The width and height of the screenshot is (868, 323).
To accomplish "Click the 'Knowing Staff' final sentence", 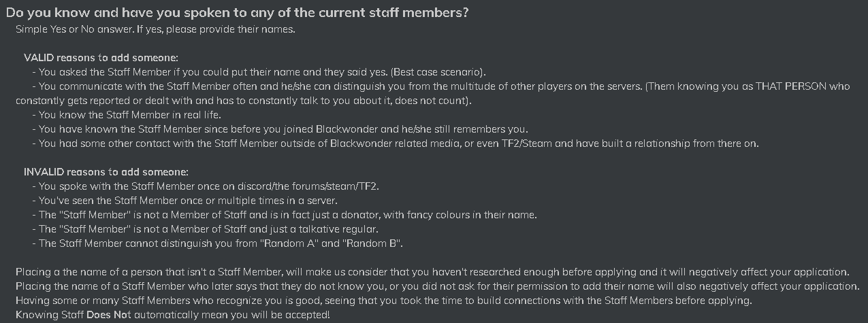I will pyautogui.click(x=172, y=315).
